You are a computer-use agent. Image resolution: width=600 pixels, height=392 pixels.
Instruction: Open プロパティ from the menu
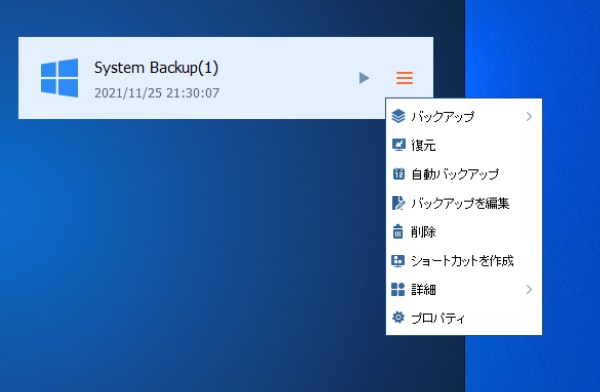[464, 318]
